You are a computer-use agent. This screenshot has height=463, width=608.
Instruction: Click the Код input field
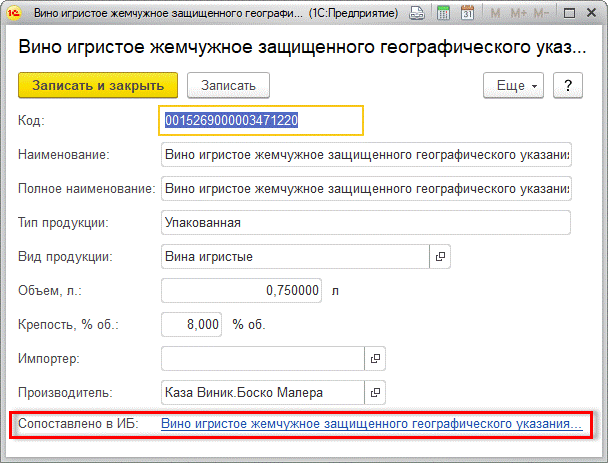click(261, 120)
